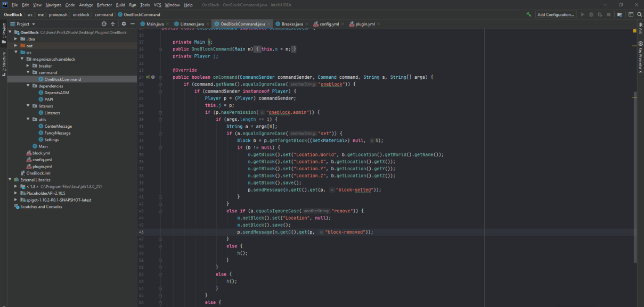Image resolution: width=644 pixels, height=307 pixels.
Task: Collapse the OneBlock root folder arrow
Action: [11, 32]
